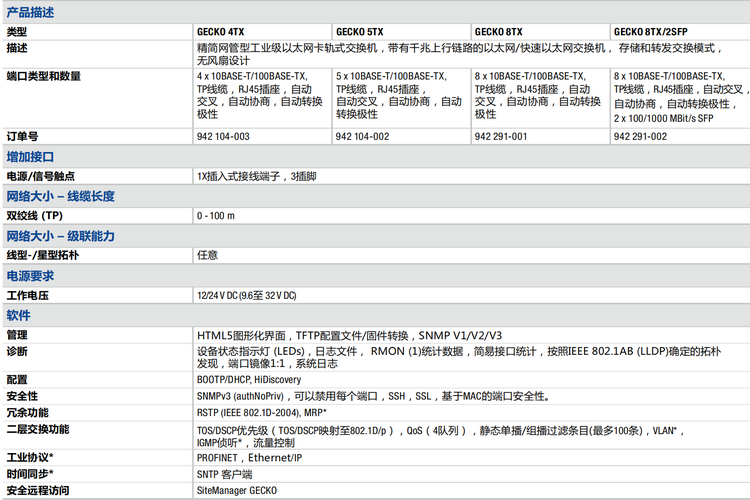Click the 双绞线 (TP) row label
The width and height of the screenshot is (750, 500).
[x=34, y=216]
